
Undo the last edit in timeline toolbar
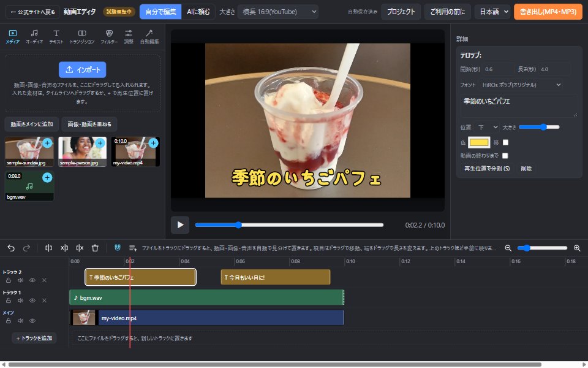pos(11,248)
